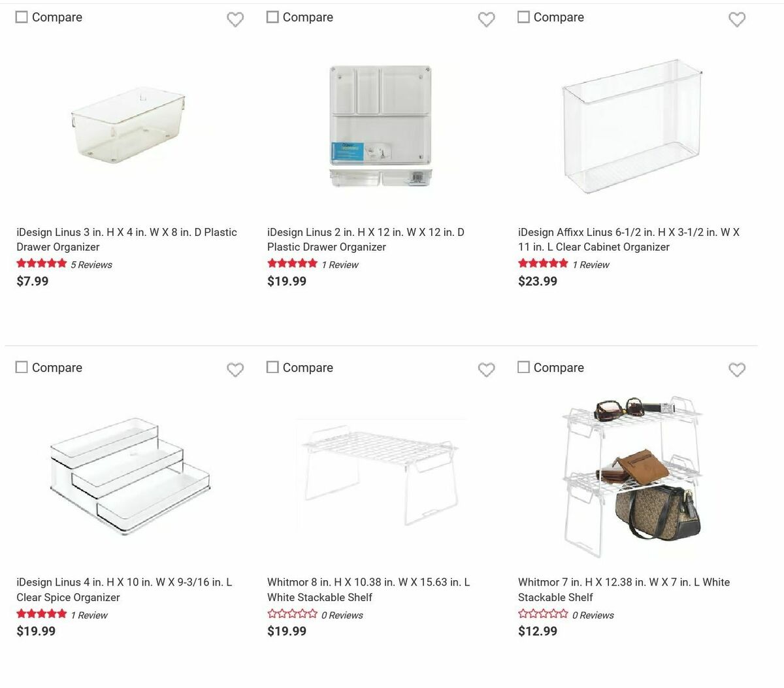Viewport: 784px width, 688px height.
Task: Add the iDesign Linus Drawer Organizer to favorites
Action: click(x=236, y=20)
